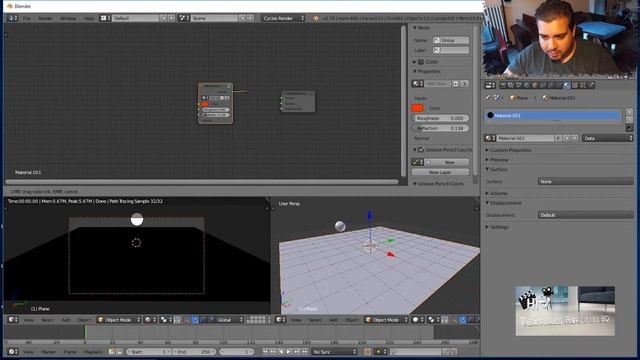Open the Surface shader dropdown showing None
This screenshot has height=360, width=640.
click(x=585, y=181)
